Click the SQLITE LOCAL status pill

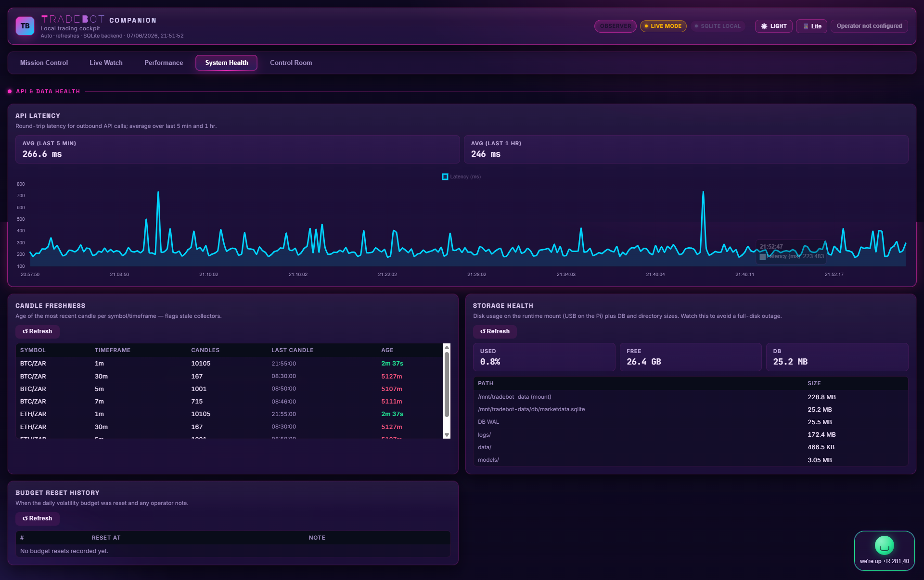[x=717, y=26]
